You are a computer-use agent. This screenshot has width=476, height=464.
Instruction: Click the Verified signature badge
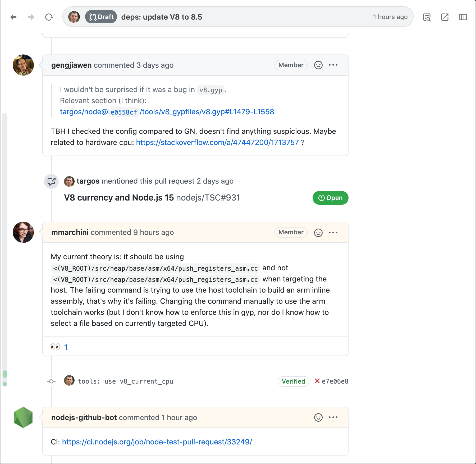pos(294,381)
